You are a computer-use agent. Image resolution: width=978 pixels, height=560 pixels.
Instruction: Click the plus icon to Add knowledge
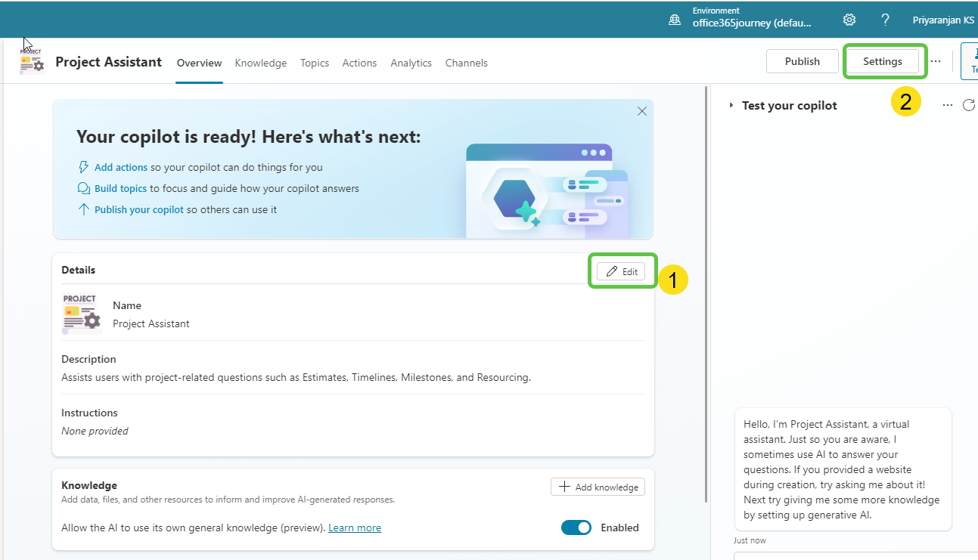click(563, 487)
